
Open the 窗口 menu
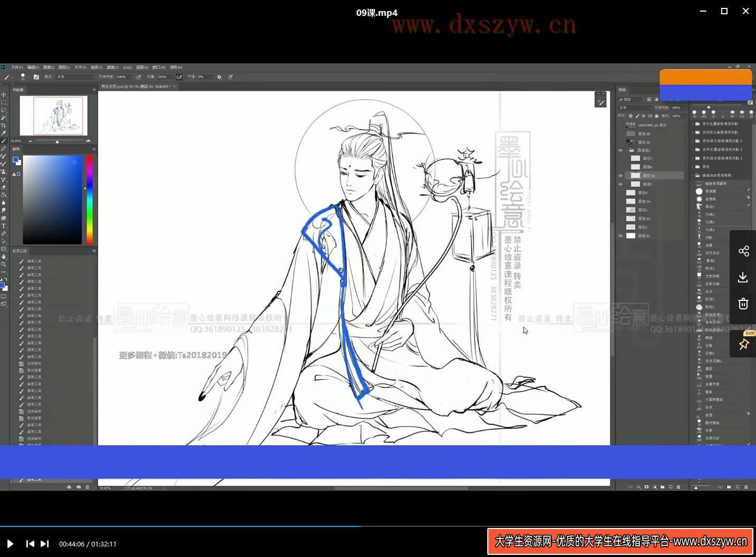coord(159,68)
